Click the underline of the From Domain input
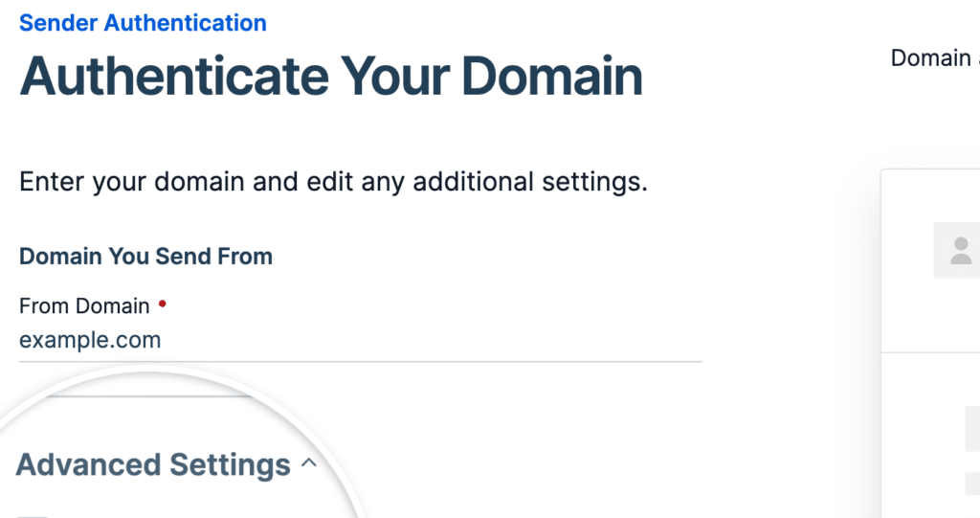This screenshot has width=980, height=518. [x=361, y=361]
